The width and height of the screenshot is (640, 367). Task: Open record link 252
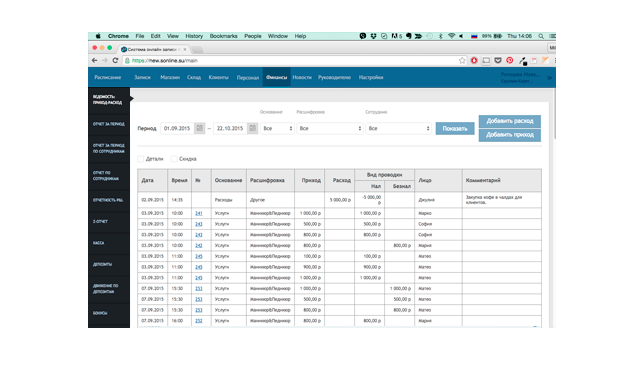(198, 321)
